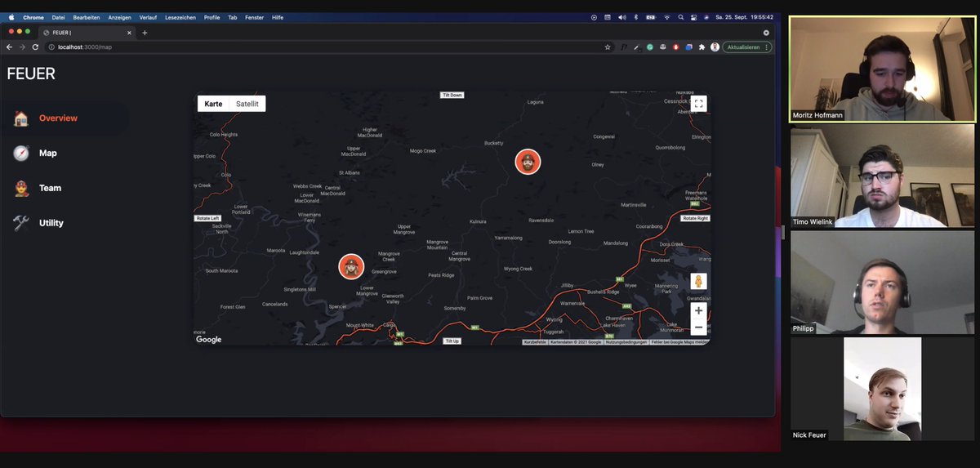Switch map to Karte view
This screenshot has width=980, height=468.
tap(213, 104)
